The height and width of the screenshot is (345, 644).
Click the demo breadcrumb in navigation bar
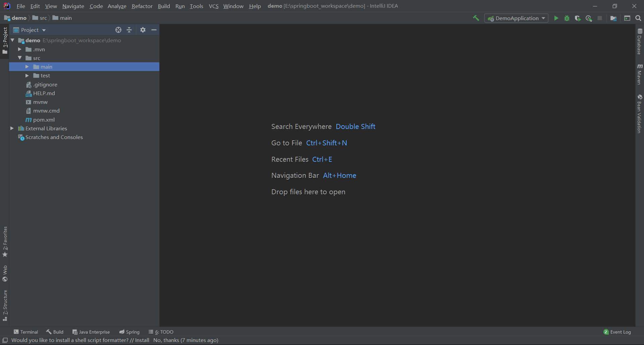[x=15, y=18]
